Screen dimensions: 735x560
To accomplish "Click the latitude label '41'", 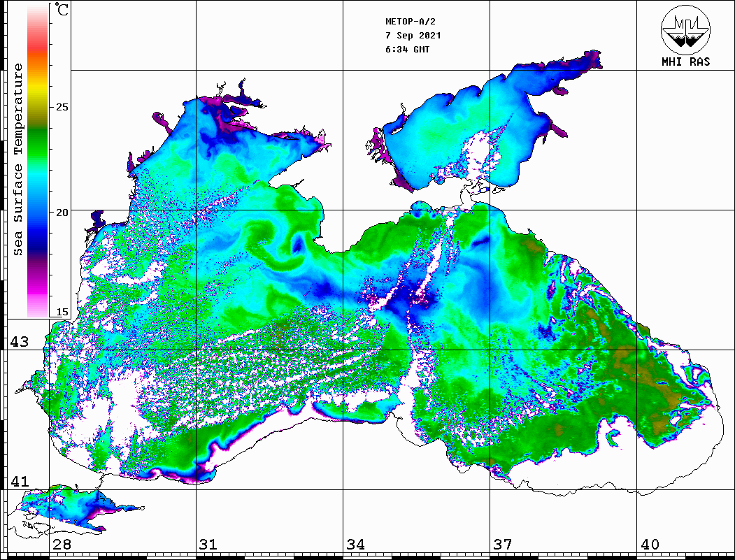I will (20, 482).
